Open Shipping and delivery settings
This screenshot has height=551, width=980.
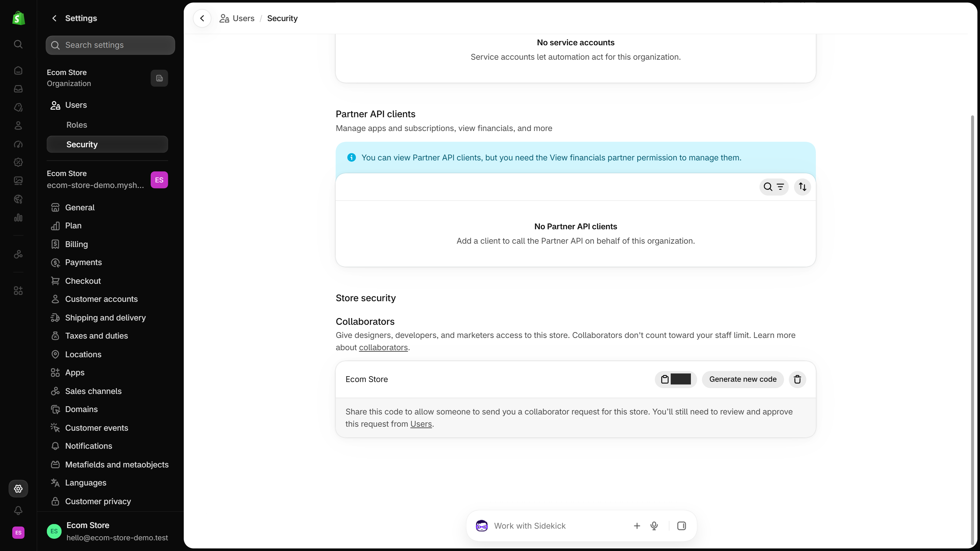click(x=107, y=317)
